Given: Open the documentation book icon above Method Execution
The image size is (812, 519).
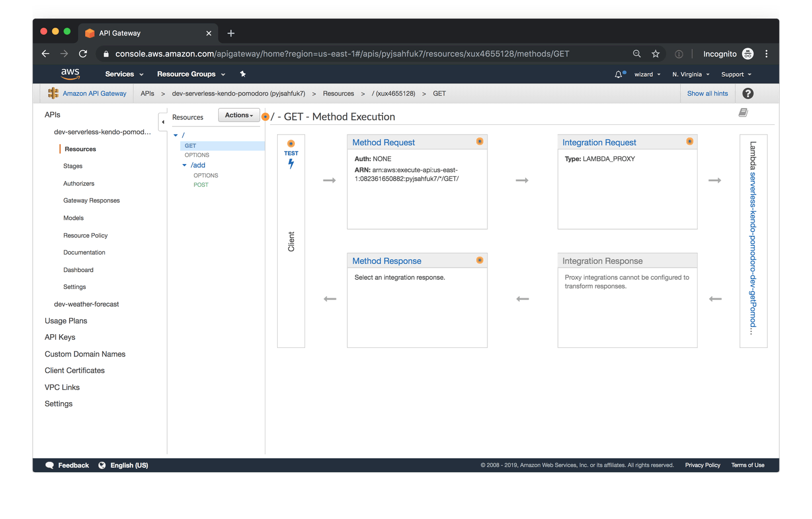Looking at the screenshot, I should click(743, 112).
